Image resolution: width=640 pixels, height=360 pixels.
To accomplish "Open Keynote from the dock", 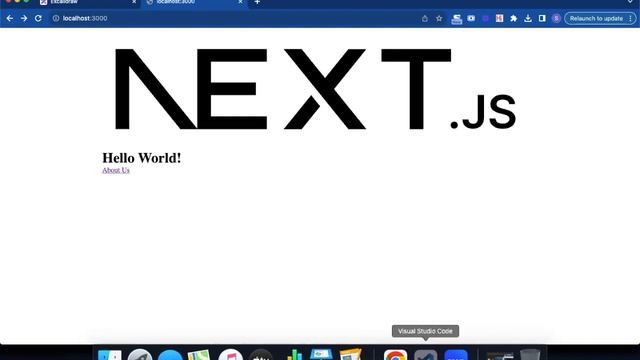I will coord(321,355).
